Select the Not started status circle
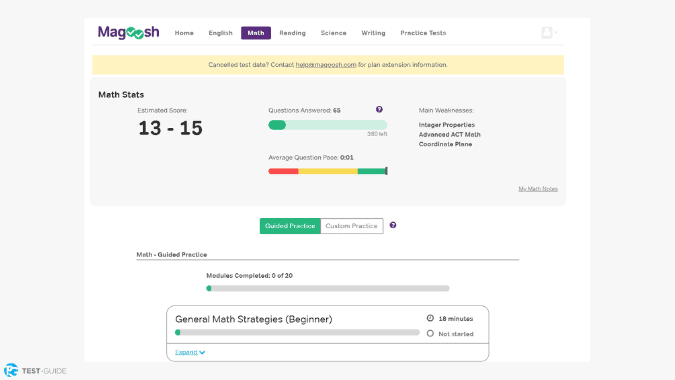Image resolution: width=675 pixels, height=380 pixels. [430, 334]
